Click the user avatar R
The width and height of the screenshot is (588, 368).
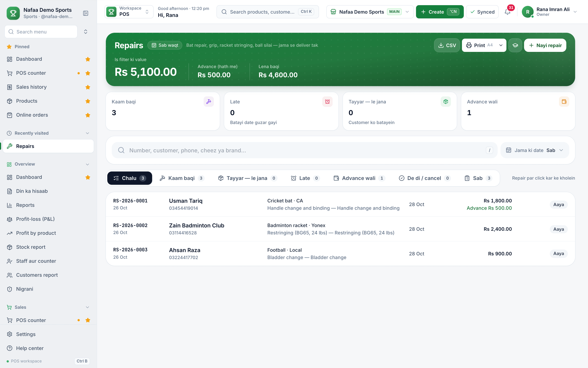tap(528, 12)
